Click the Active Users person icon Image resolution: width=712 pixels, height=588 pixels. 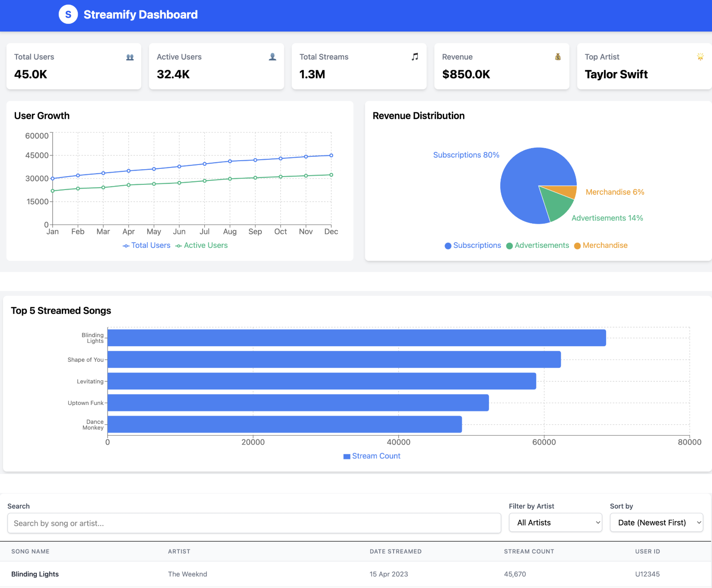tap(272, 57)
